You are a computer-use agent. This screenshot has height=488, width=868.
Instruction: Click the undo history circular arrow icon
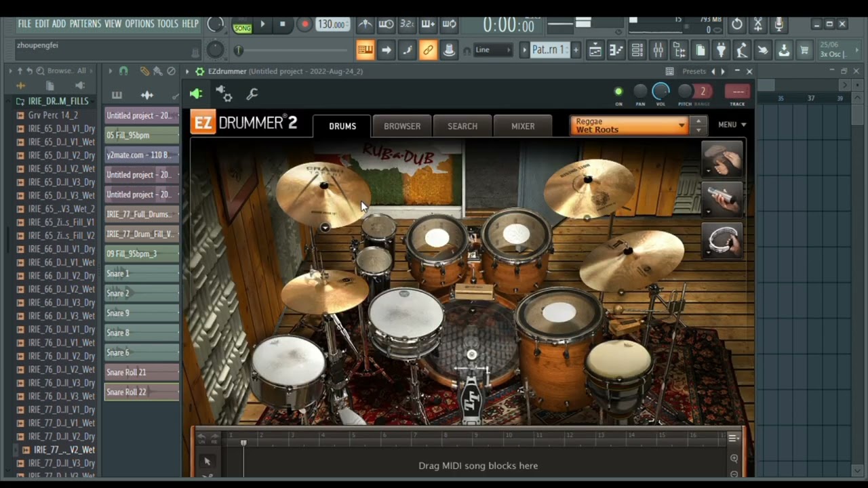coord(737,24)
